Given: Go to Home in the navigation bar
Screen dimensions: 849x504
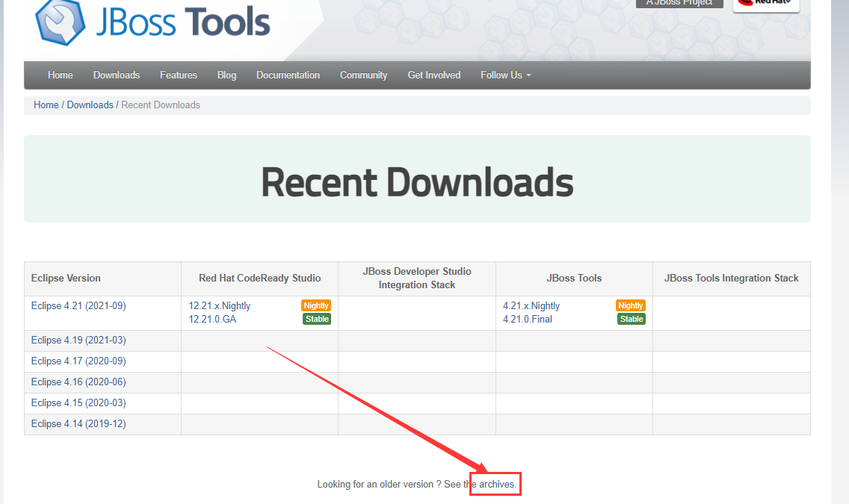Looking at the screenshot, I should [x=60, y=75].
